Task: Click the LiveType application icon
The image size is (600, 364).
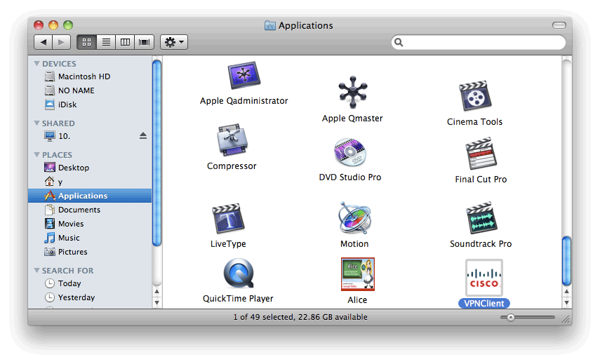Action: pos(228,218)
